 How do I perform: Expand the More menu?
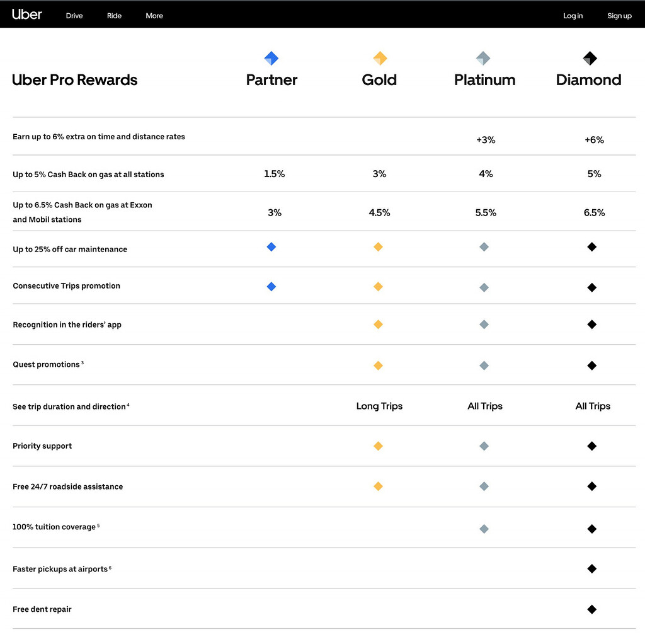(x=154, y=16)
